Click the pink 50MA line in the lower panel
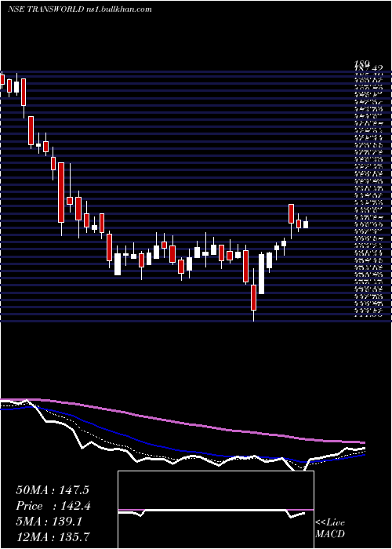 pyautogui.click(x=182, y=423)
